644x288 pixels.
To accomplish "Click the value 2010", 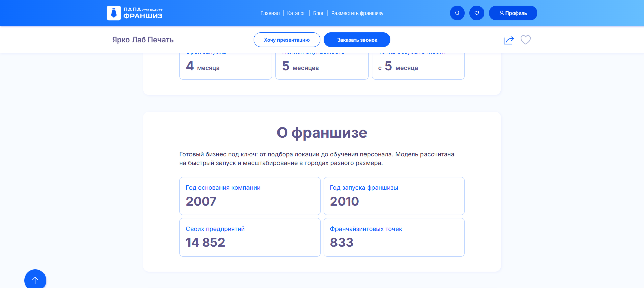I will click(344, 201).
